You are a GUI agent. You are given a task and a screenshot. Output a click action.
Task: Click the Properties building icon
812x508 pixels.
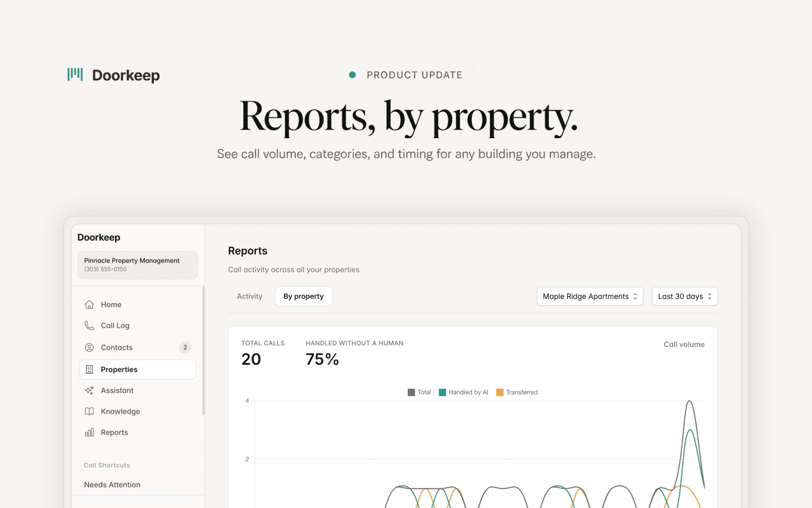(89, 369)
